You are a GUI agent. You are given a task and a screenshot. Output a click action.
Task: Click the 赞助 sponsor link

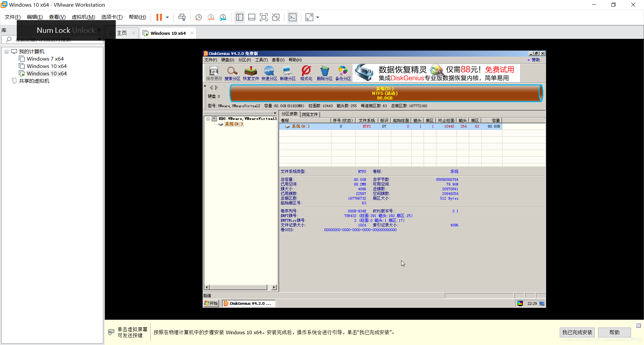click(x=536, y=60)
